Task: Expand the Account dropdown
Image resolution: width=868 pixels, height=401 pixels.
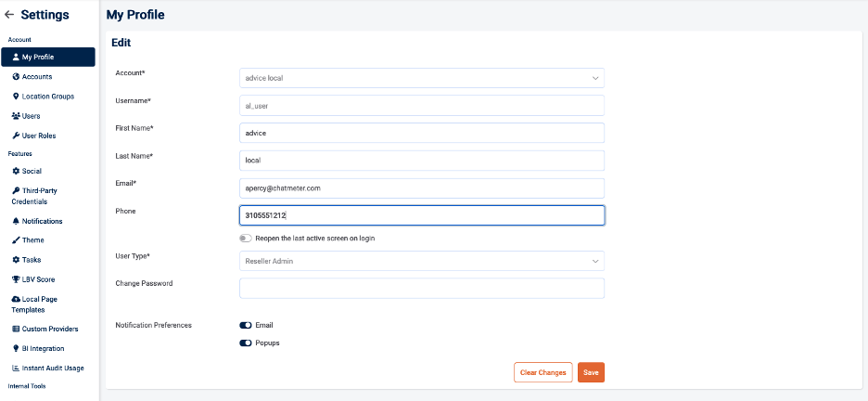Action: pos(421,78)
